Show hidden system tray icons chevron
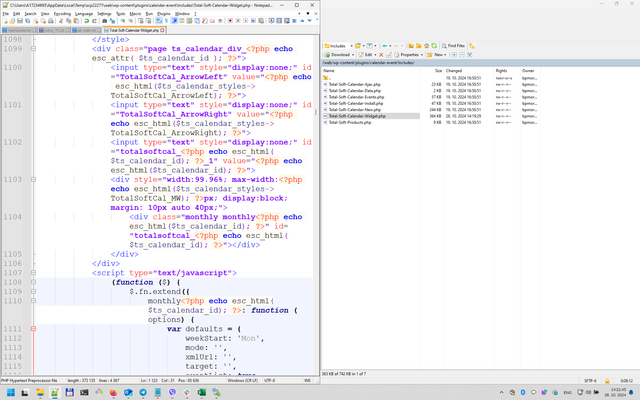The image size is (640, 400). (x=501, y=393)
